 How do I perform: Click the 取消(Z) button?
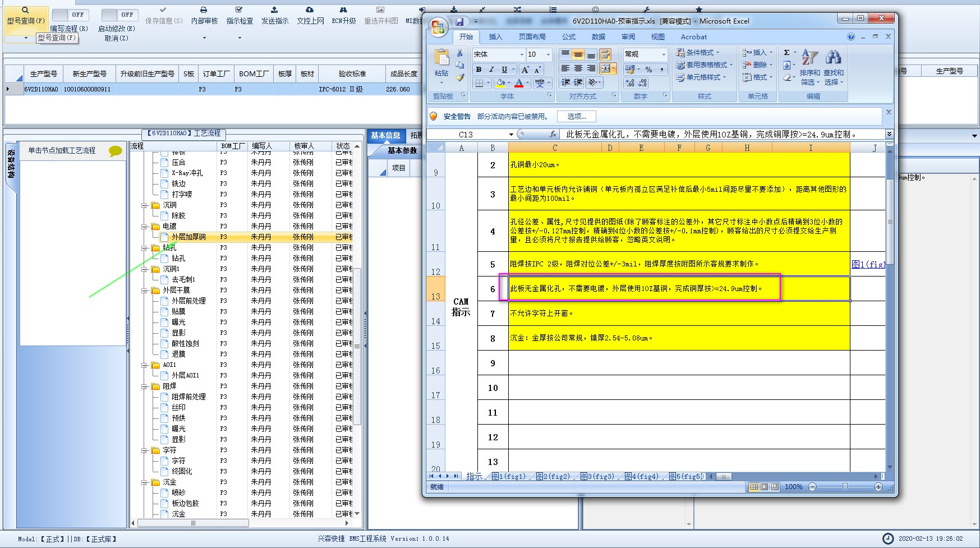(x=116, y=38)
